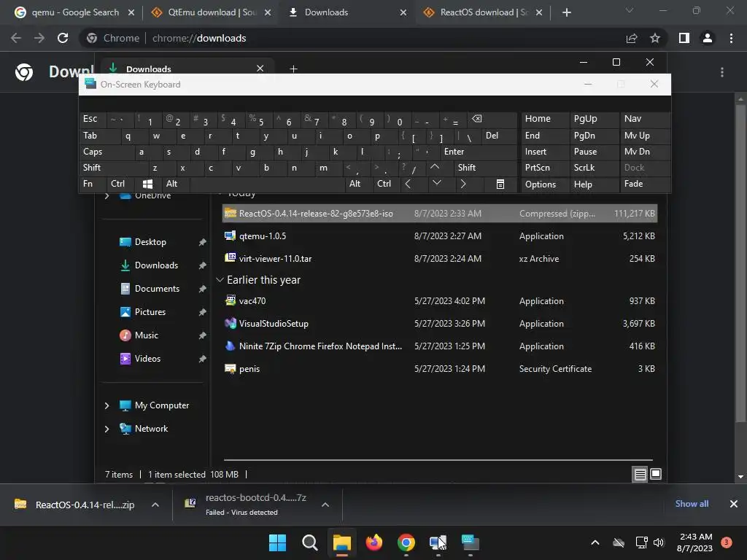Image resolution: width=747 pixels, height=560 pixels.
Task: Add new tab in File Explorer window
Action: (x=293, y=69)
